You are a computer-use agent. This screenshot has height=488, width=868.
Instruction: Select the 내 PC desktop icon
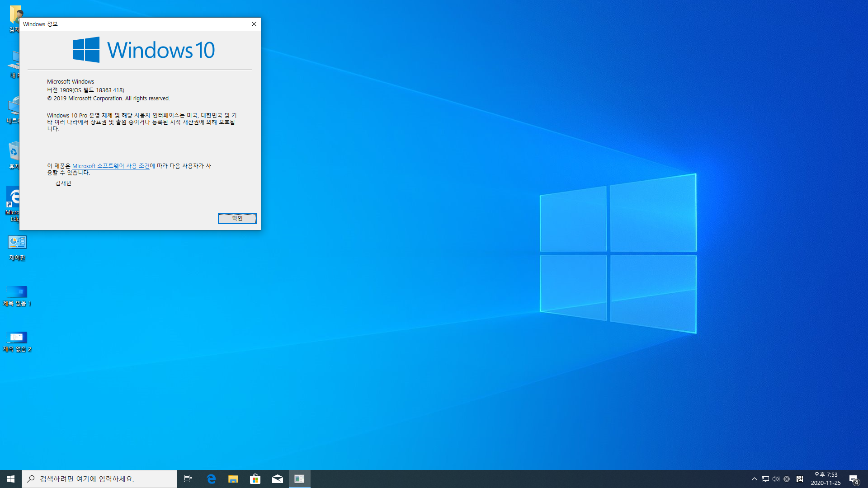coord(14,64)
